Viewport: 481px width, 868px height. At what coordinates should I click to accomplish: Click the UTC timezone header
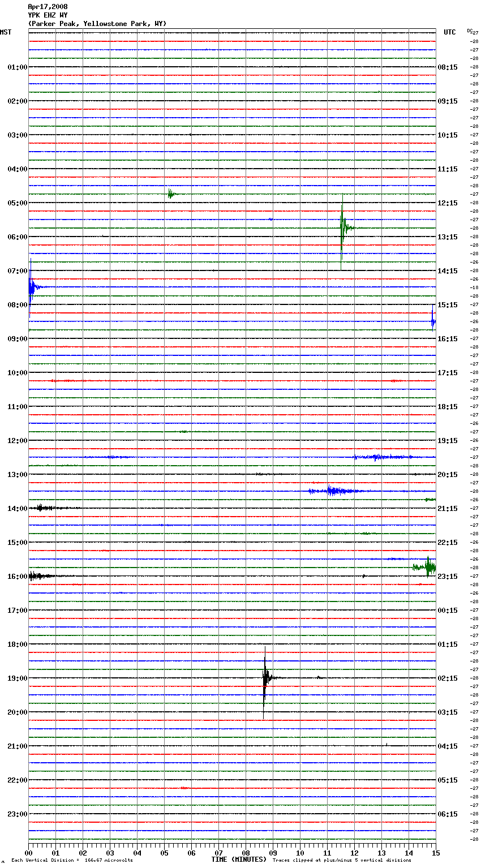click(x=450, y=32)
